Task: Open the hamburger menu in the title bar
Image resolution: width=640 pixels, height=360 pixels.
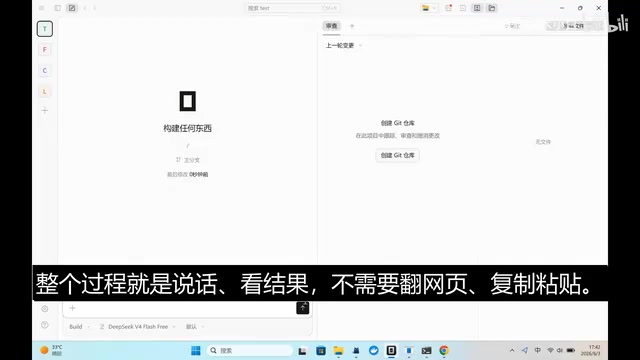Action: [42, 8]
